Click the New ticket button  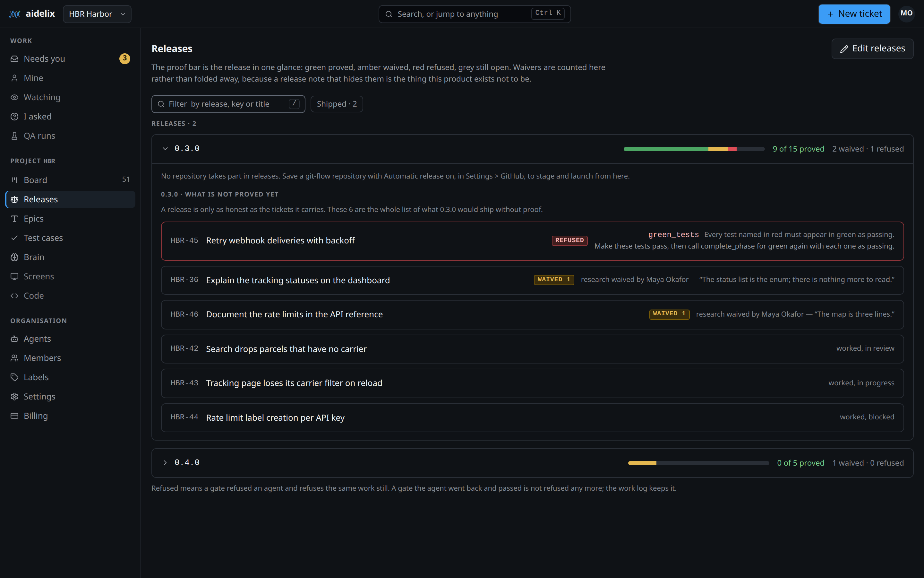(854, 14)
